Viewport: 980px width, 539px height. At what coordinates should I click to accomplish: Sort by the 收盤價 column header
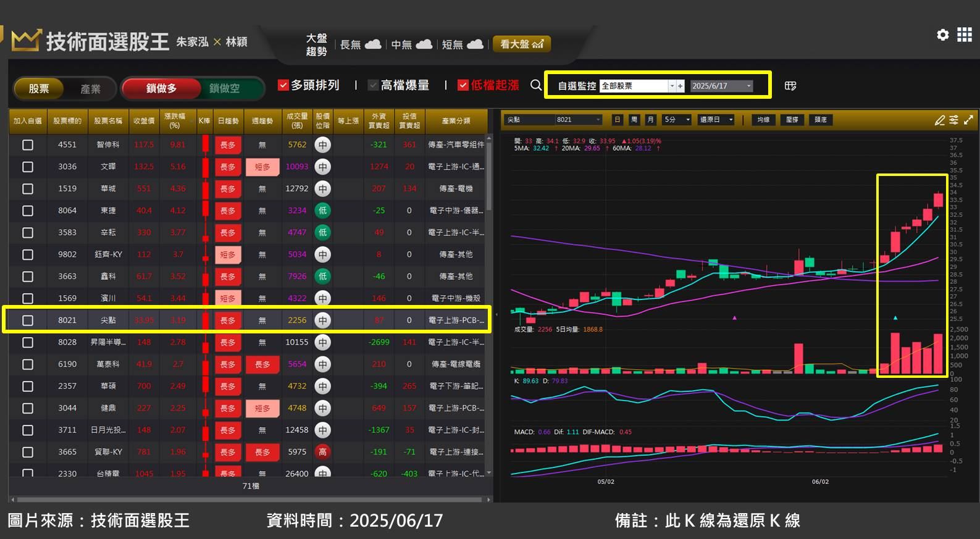(144, 120)
